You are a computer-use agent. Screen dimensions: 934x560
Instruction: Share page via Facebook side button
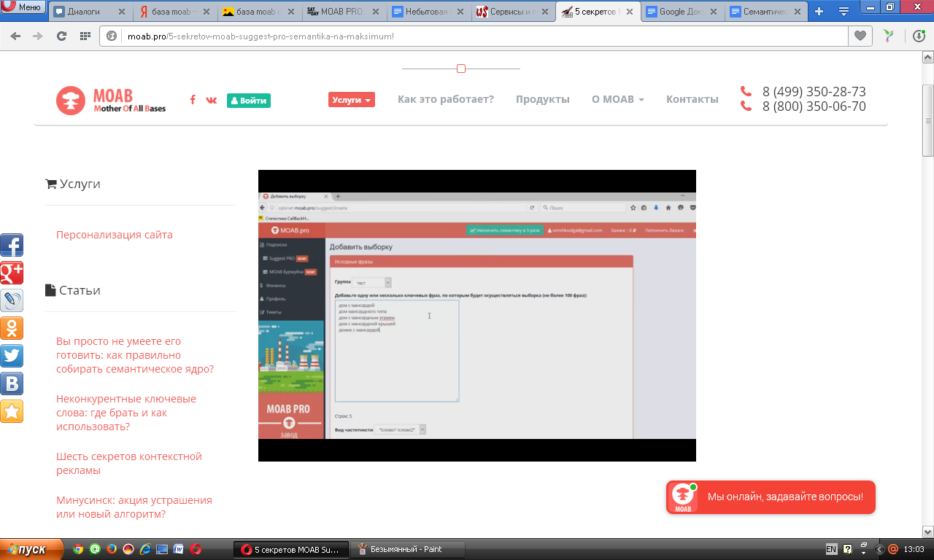click(x=12, y=245)
